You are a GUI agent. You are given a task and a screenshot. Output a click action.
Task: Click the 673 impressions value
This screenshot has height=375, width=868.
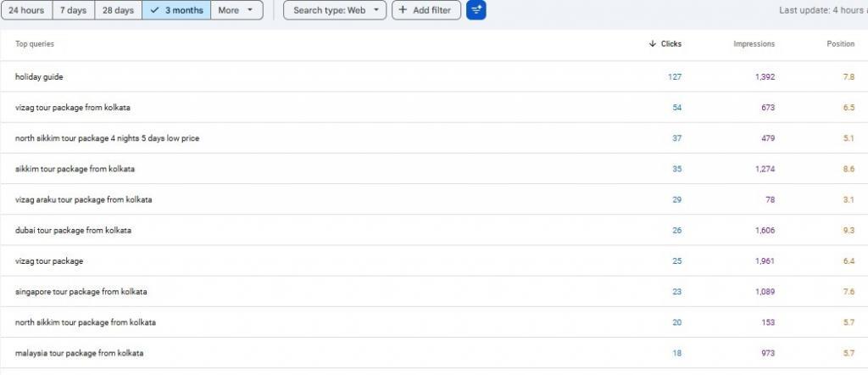(x=768, y=108)
